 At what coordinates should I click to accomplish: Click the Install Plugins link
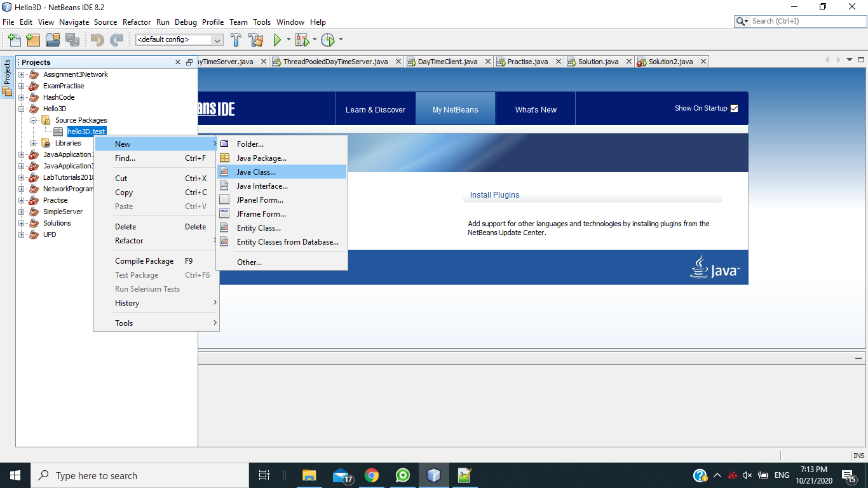coord(494,195)
